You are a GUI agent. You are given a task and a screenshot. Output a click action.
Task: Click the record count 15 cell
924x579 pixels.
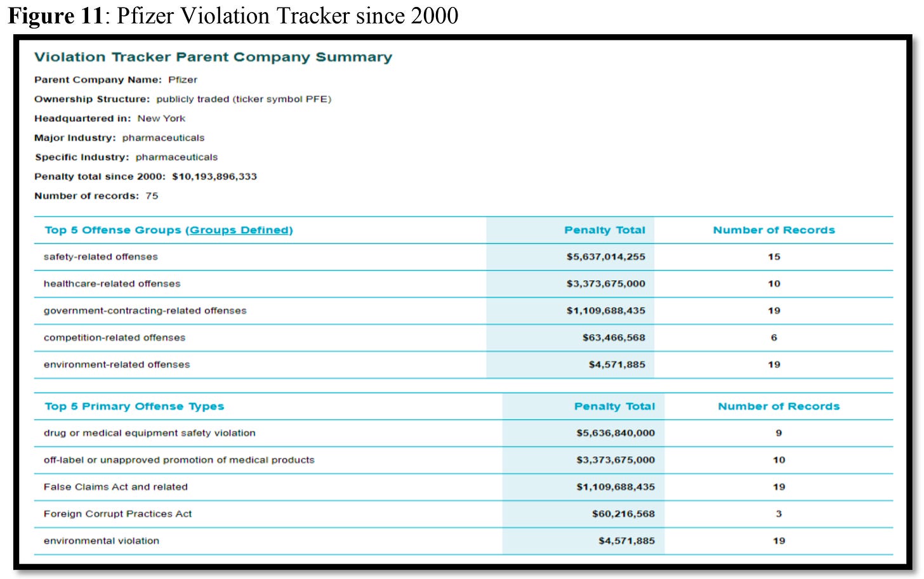coord(774,257)
